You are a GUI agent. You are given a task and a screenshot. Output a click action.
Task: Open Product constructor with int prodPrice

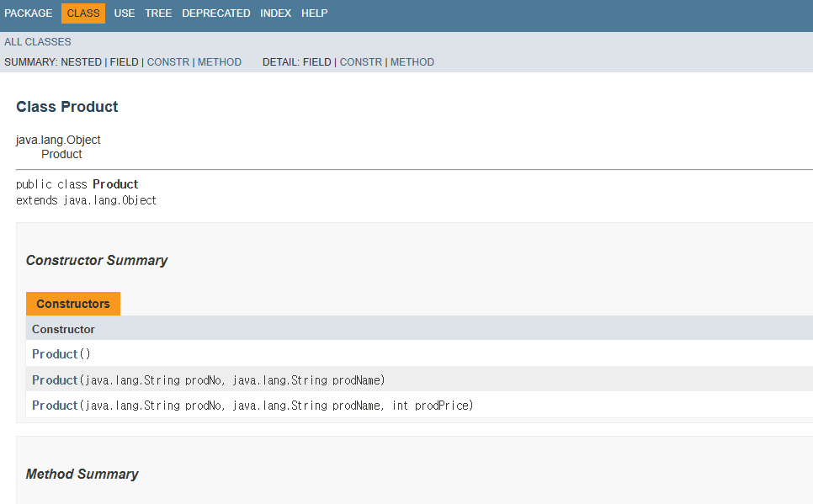click(x=55, y=406)
